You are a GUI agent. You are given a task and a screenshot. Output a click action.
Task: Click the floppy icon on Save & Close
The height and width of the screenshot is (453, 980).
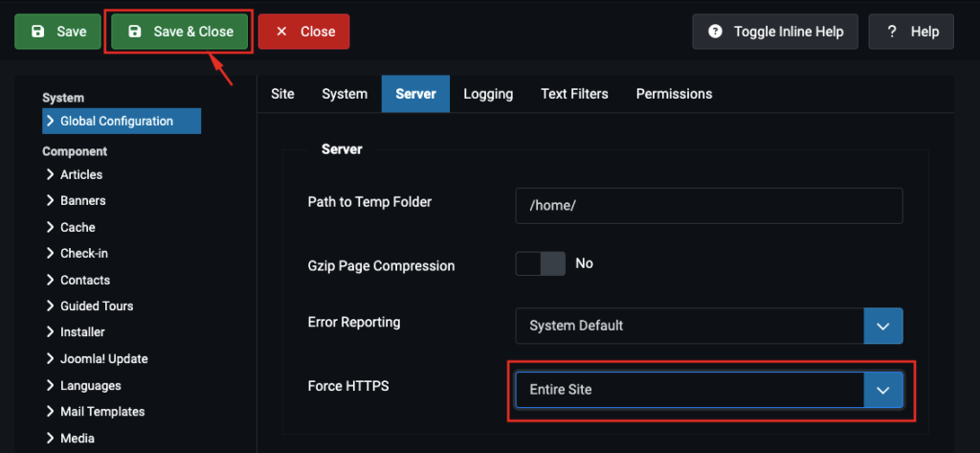click(x=134, y=32)
